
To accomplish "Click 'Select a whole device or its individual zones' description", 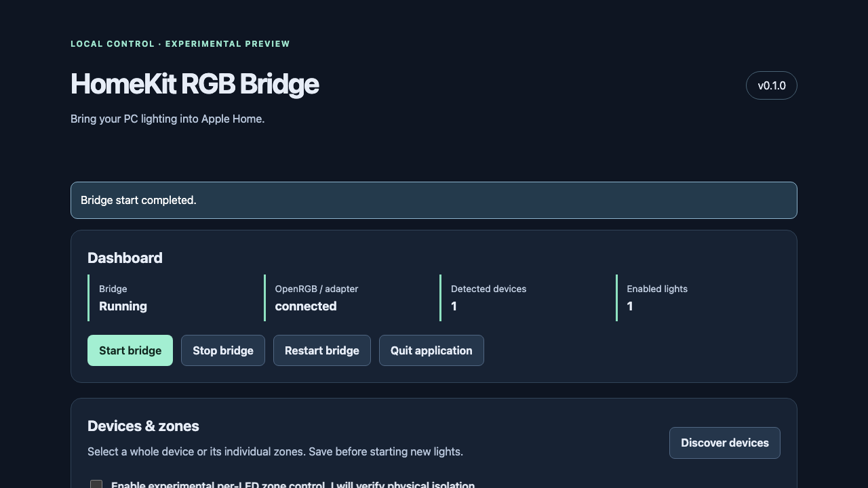I will (275, 451).
